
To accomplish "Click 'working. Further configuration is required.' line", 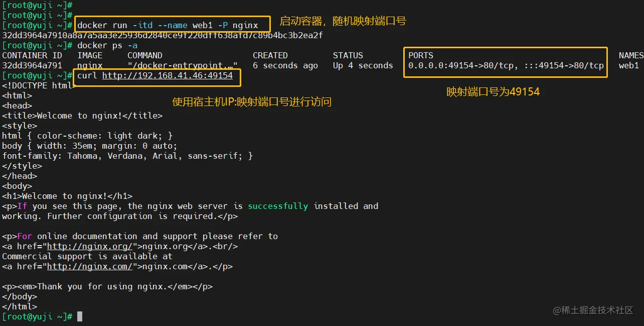I will (120, 216).
